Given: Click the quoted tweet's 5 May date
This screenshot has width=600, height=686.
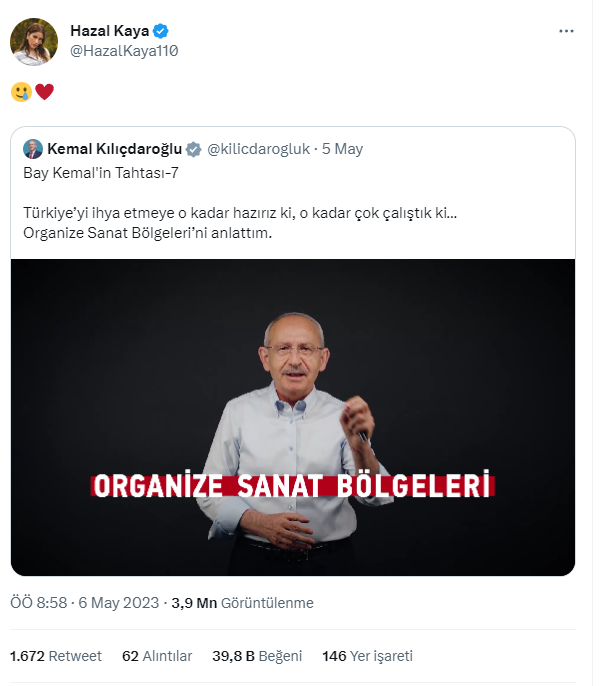Looking at the screenshot, I should coord(342,149).
